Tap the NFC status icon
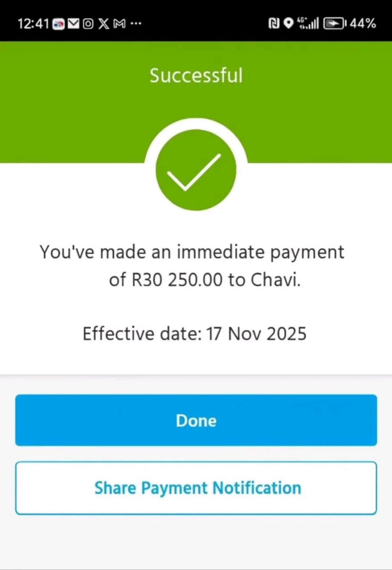This screenshot has height=570, width=392. 274,24
